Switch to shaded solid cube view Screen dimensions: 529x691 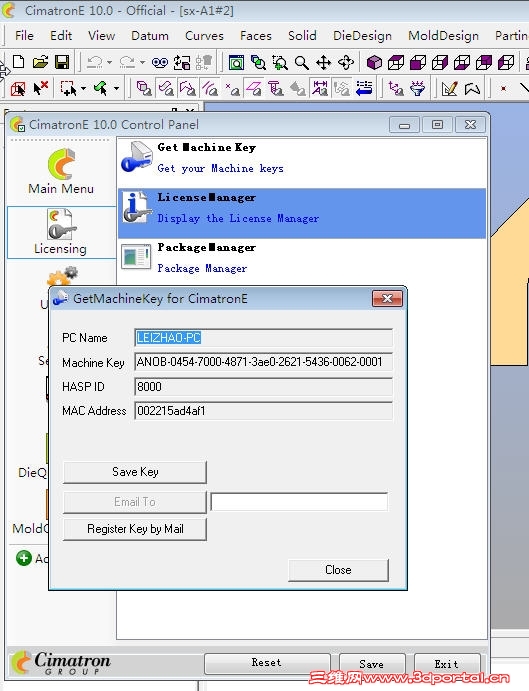pyautogui.click(x=374, y=63)
